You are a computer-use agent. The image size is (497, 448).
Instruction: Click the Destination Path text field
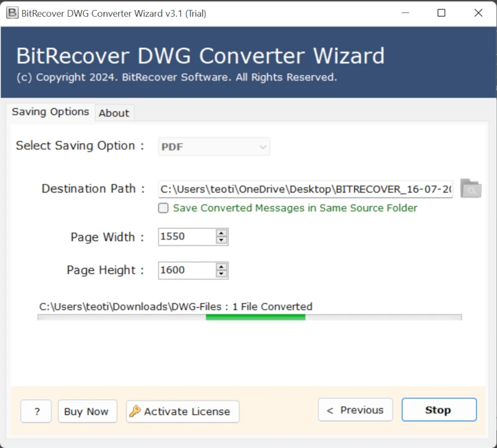306,190
